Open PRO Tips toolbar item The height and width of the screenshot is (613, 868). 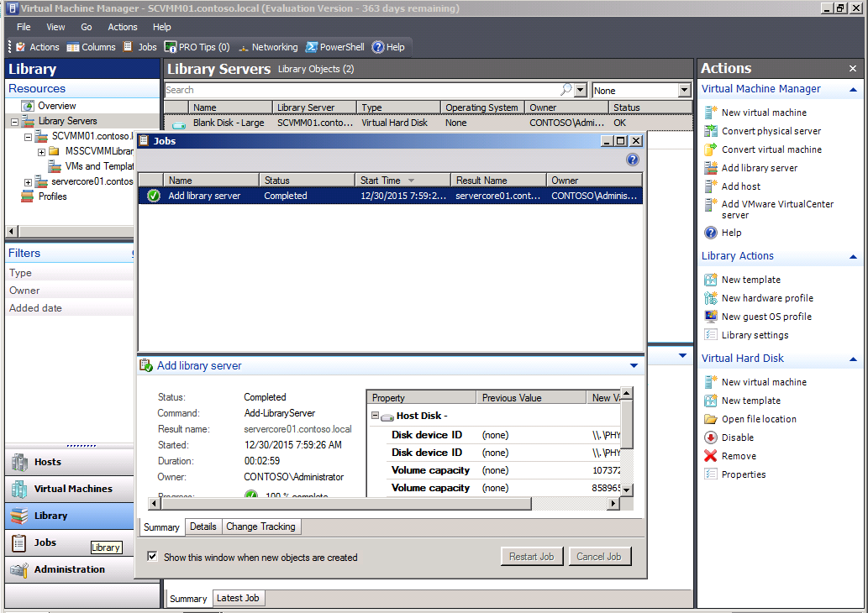197,47
